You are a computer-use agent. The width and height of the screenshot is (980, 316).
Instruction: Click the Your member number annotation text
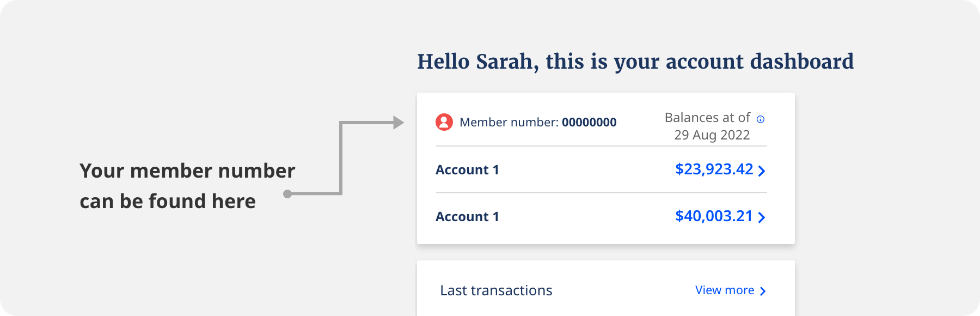click(187, 171)
